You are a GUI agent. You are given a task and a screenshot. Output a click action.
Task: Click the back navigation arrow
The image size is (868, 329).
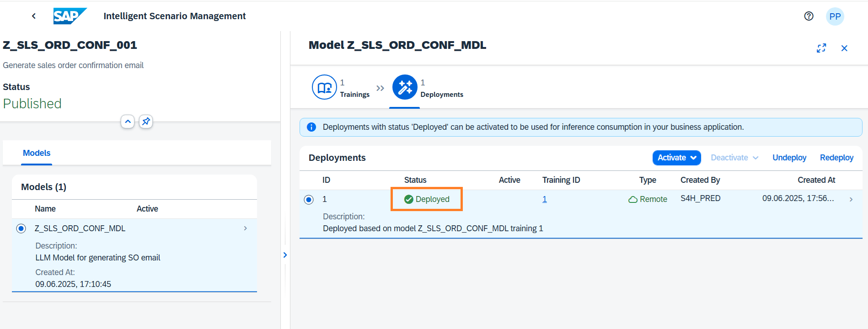[x=33, y=16]
